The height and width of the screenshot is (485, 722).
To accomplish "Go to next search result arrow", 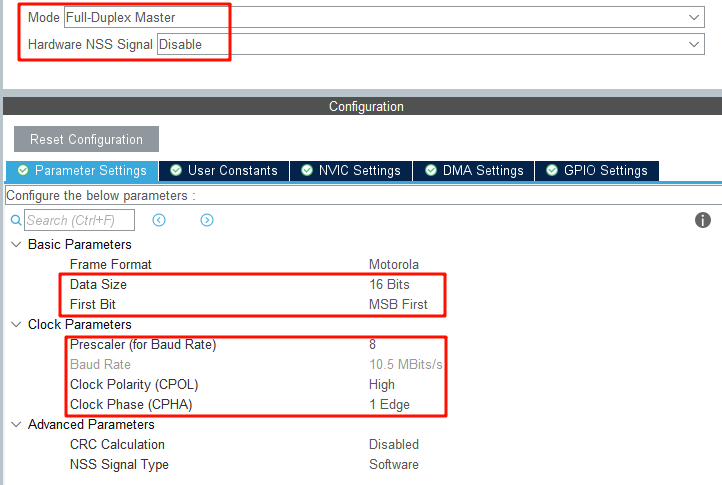I will 207,220.
